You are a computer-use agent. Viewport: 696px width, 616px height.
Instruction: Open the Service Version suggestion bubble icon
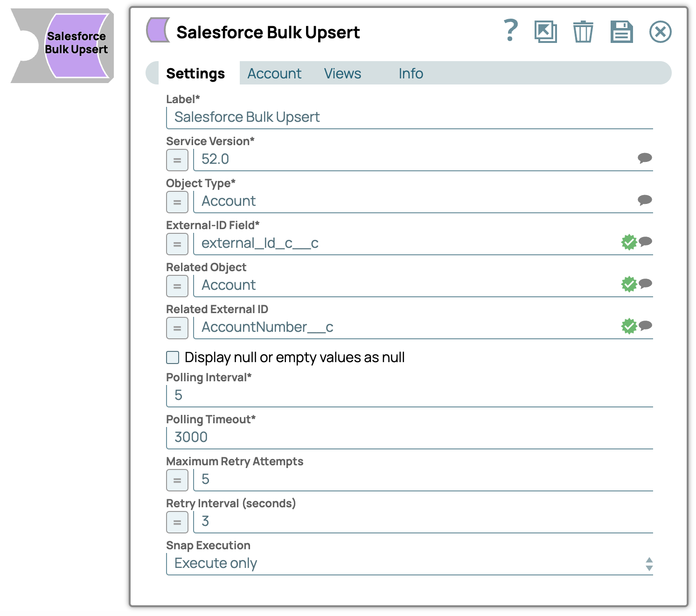(x=645, y=158)
